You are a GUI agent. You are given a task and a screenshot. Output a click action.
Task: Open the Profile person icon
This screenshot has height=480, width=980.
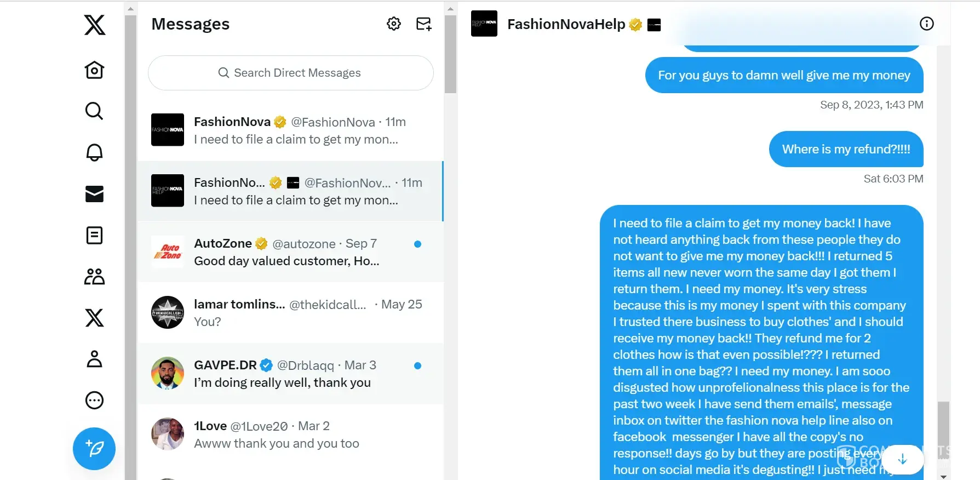94,359
